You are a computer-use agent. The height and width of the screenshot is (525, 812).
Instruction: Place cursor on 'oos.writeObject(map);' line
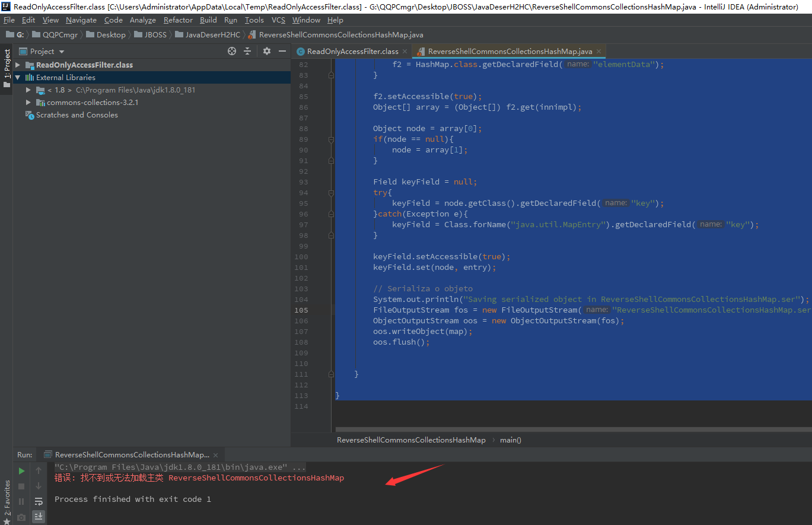423,332
